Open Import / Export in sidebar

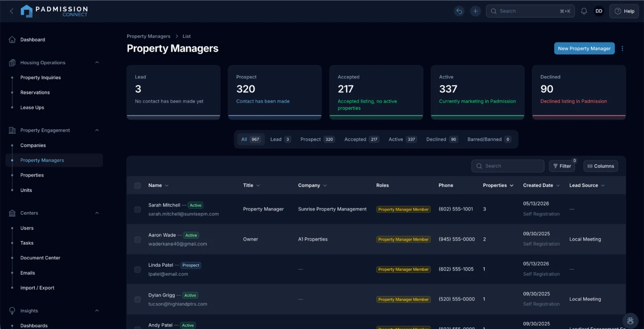tap(37, 288)
